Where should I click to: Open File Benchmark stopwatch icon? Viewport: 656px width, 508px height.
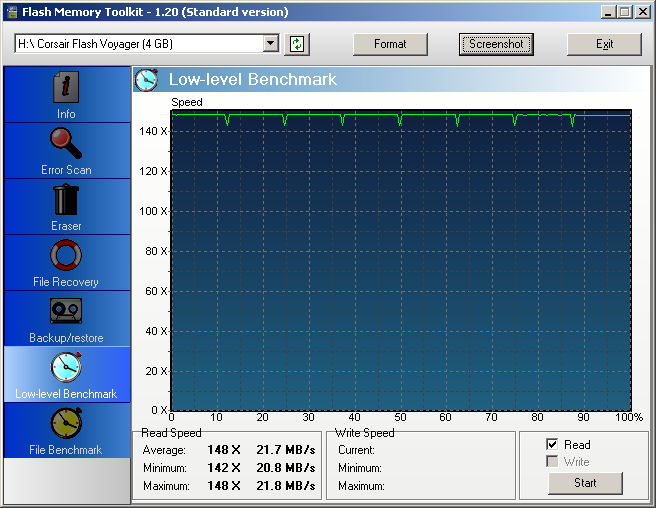click(66, 423)
